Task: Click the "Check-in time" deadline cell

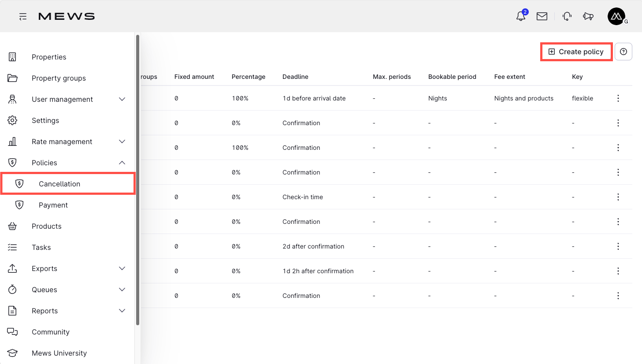Action: pos(303,197)
